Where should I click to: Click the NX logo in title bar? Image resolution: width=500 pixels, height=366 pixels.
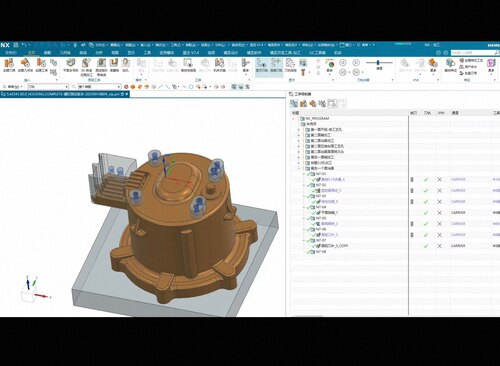click(x=5, y=45)
